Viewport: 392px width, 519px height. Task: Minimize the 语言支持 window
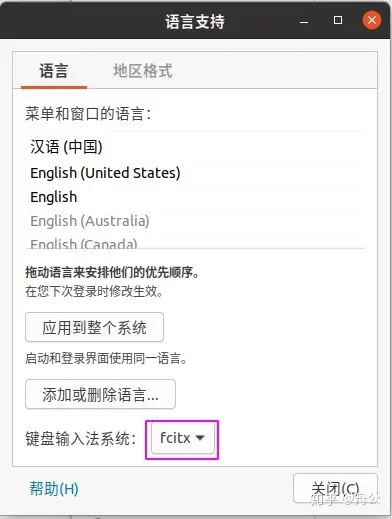[x=304, y=21]
